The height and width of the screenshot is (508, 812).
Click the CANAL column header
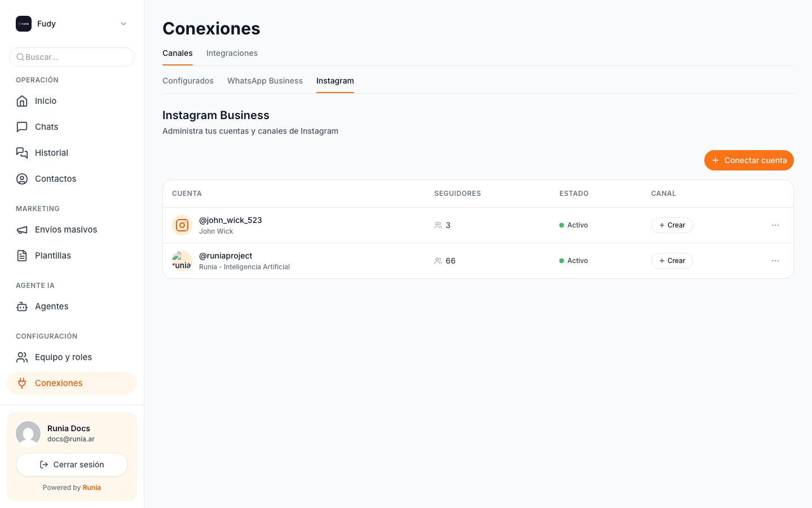[664, 194]
